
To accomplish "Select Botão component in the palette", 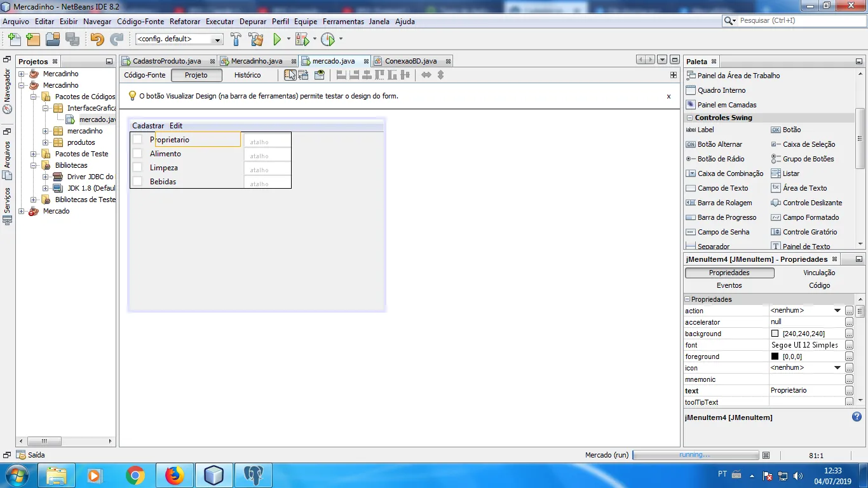I will (x=786, y=130).
